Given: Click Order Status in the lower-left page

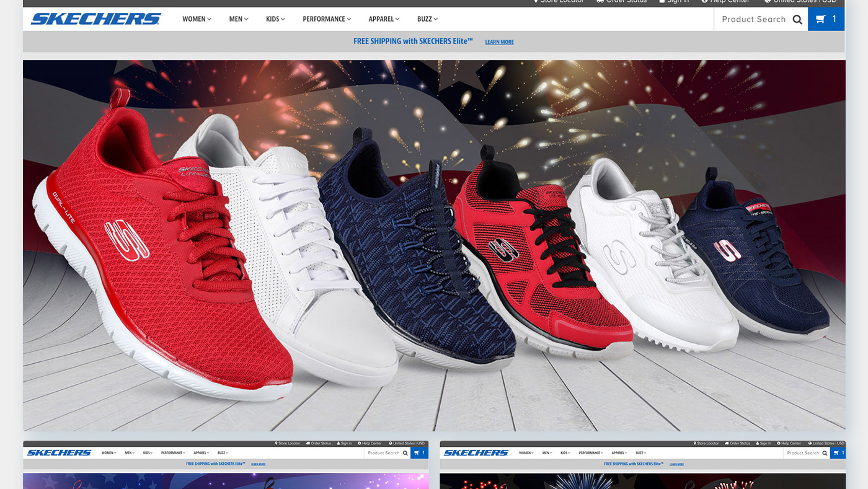Looking at the screenshot, I should point(319,443).
